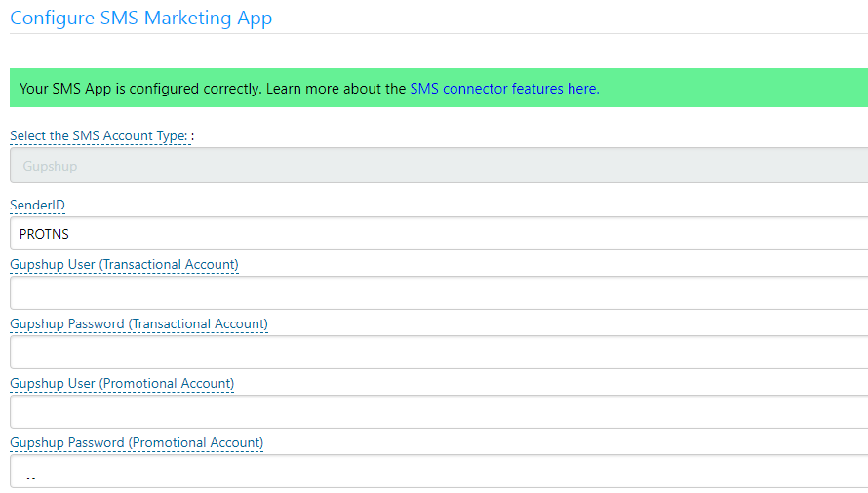Click the "Gupshup Password (Transactional Account)" label
868x493 pixels.
(138, 323)
